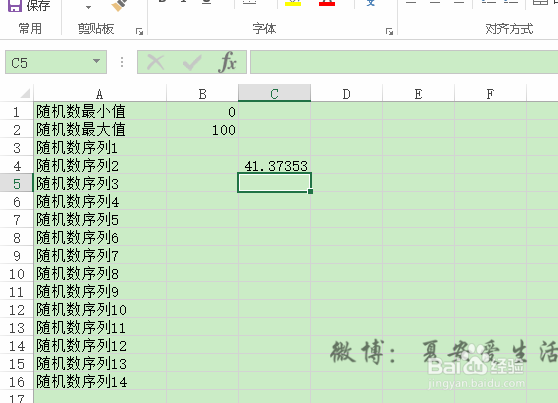The image size is (558, 403).
Task: Select row 3 header
Action: pyautogui.click(x=16, y=147)
